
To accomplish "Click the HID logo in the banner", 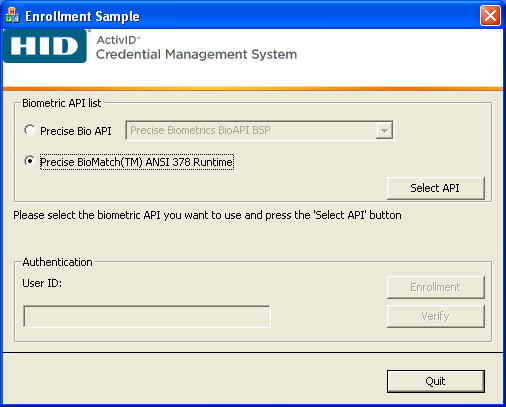I will [x=45, y=46].
